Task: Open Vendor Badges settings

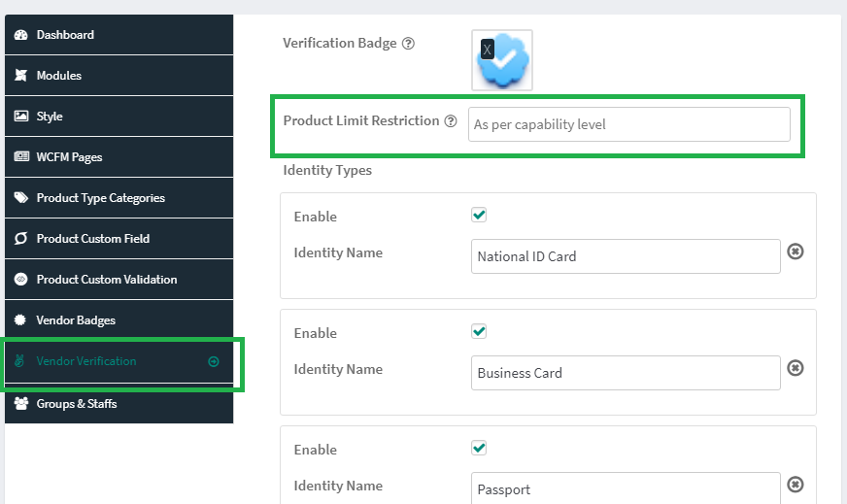Action: coord(119,320)
